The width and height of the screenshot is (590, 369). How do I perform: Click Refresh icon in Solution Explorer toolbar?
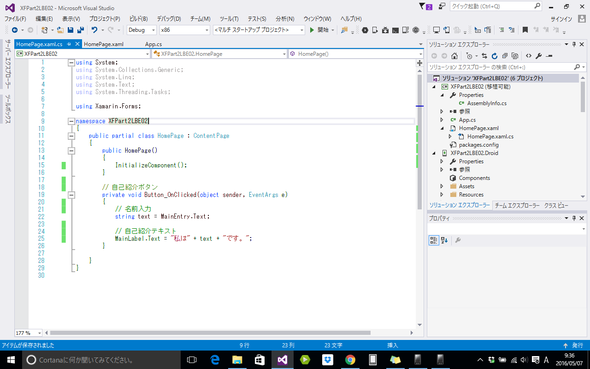[x=494, y=56]
